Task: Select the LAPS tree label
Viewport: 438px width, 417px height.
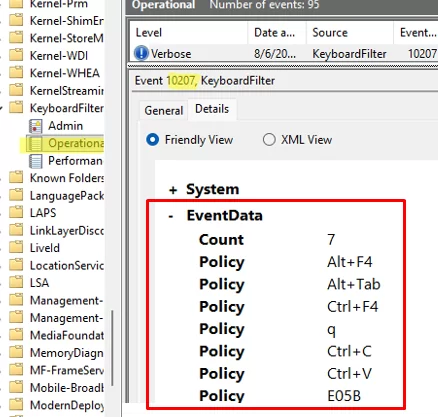Action: 43,213
